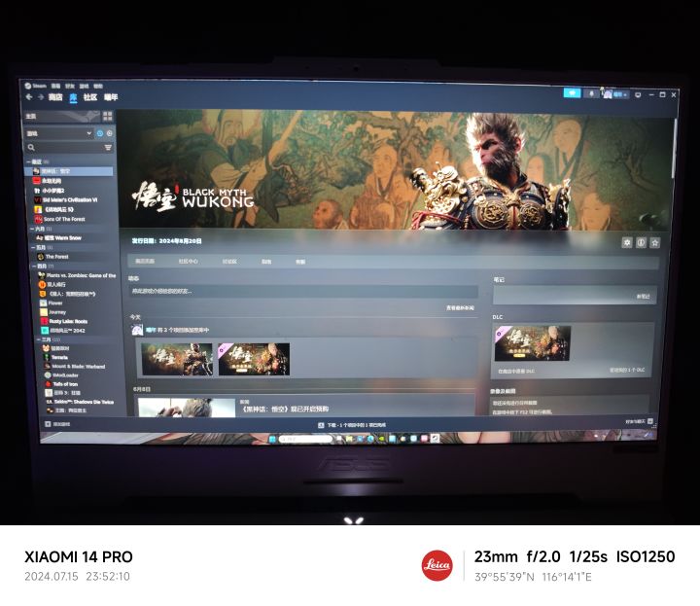Collapse the 六月 games group
Screen dimensions: 700x606
tap(32, 229)
